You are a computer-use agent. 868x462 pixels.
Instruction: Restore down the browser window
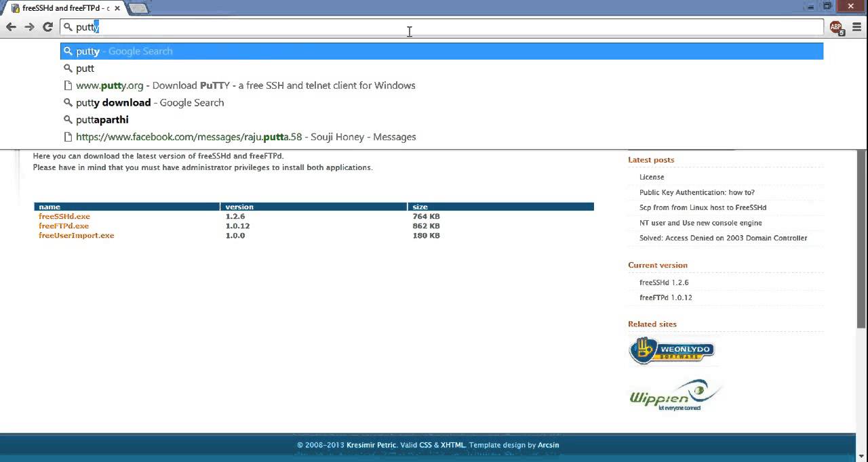coord(827,5)
